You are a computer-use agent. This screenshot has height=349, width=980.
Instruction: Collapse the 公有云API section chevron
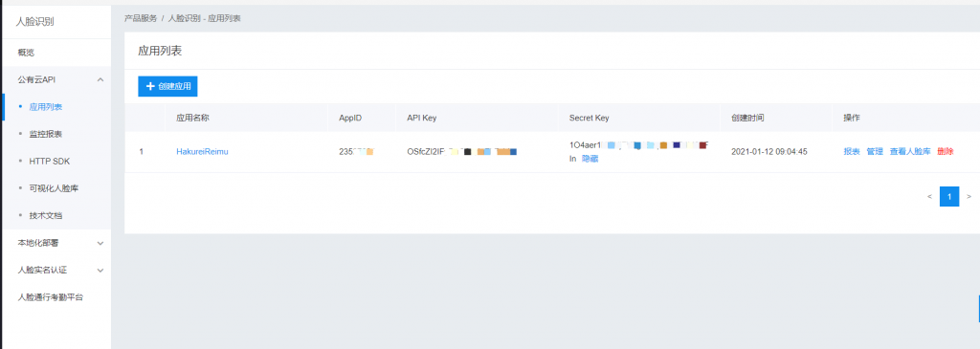point(100,80)
